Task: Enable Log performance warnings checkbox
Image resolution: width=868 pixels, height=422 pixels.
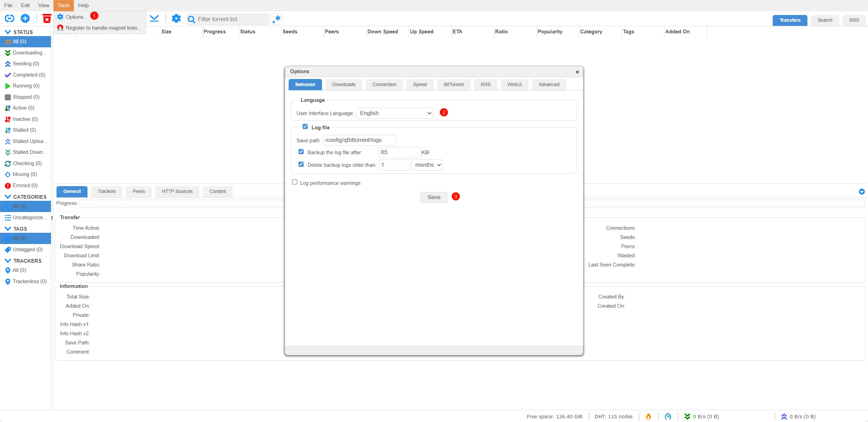Action: [295, 182]
